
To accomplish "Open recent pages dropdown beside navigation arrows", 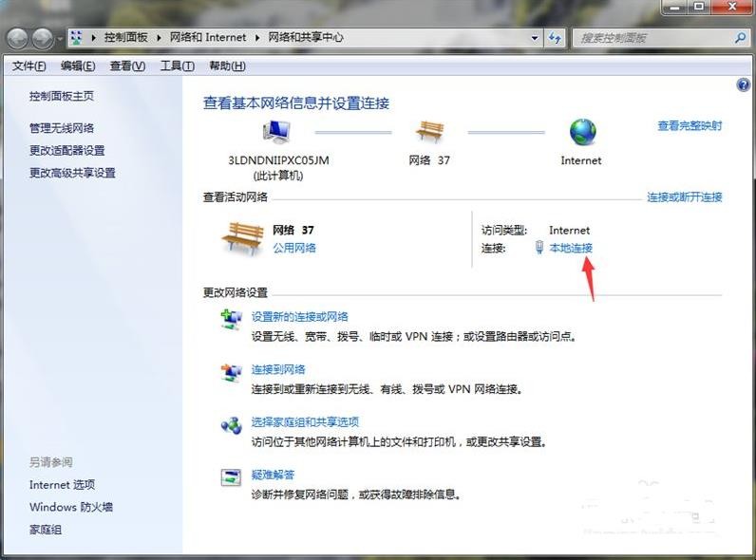I will (x=60, y=39).
